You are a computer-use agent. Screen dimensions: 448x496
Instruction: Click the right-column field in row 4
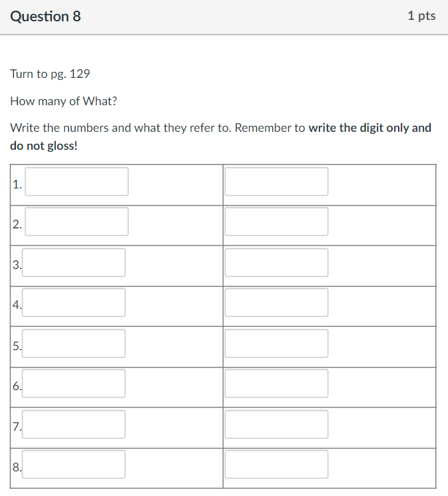tap(276, 303)
